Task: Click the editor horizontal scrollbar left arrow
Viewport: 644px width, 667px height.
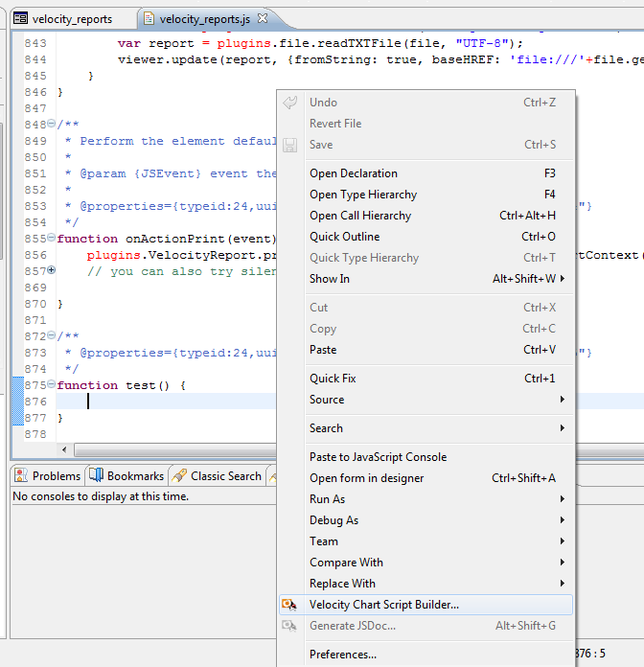Action: pos(64,449)
